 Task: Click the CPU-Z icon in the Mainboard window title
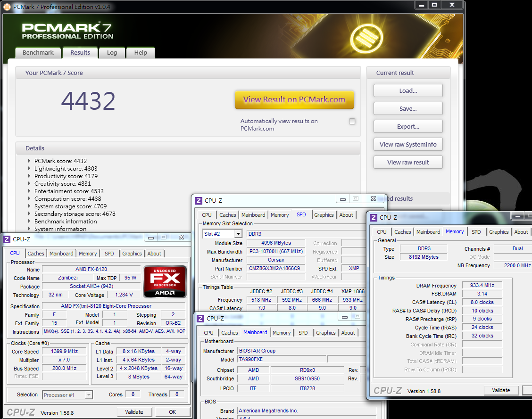pyautogui.click(x=201, y=318)
